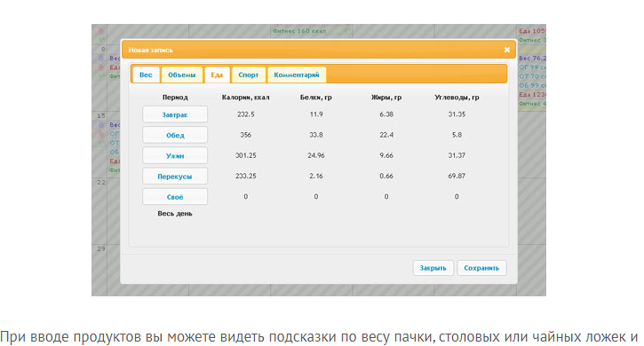Select the Еда tab
The width and height of the screenshot is (644, 346).
(217, 75)
